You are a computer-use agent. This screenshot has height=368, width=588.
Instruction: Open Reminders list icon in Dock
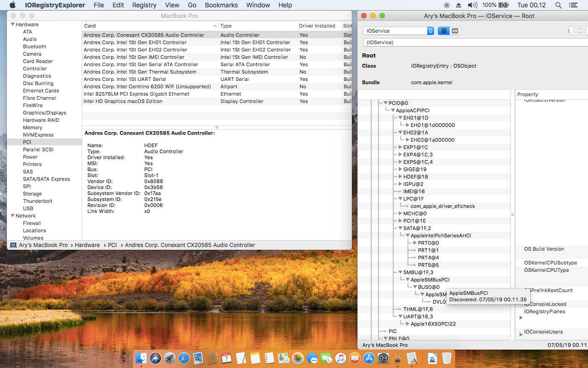coord(269,358)
